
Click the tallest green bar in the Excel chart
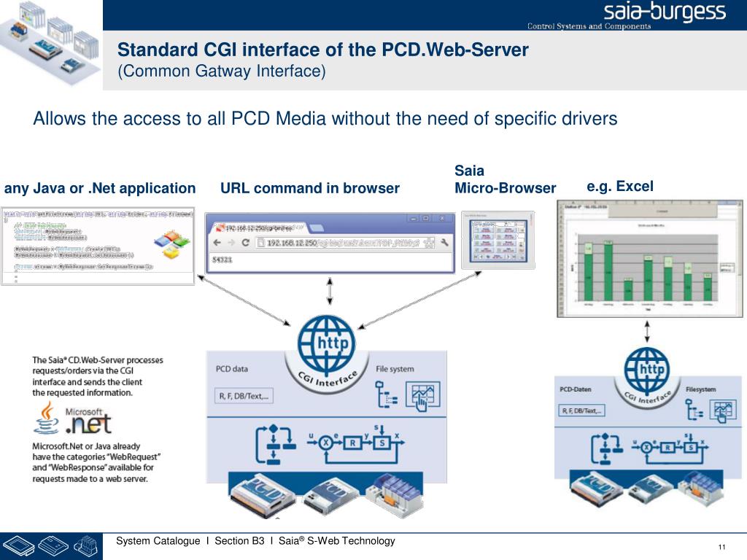[x=608, y=272]
